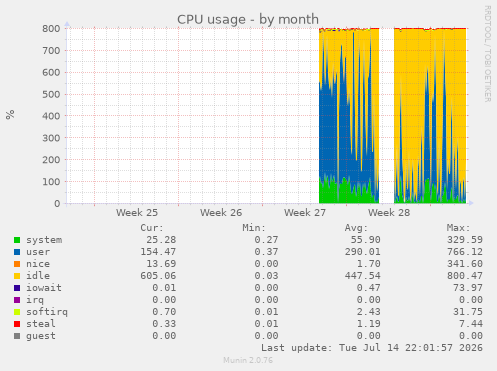The width and height of the screenshot is (497, 371).
Task: Click the 'irq' legend label
Action: point(35,300)
